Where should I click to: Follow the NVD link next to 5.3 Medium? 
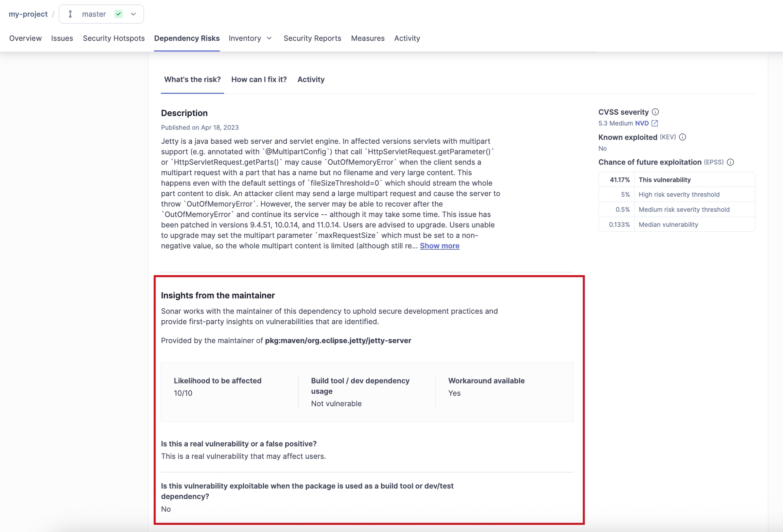click(643, 123)
